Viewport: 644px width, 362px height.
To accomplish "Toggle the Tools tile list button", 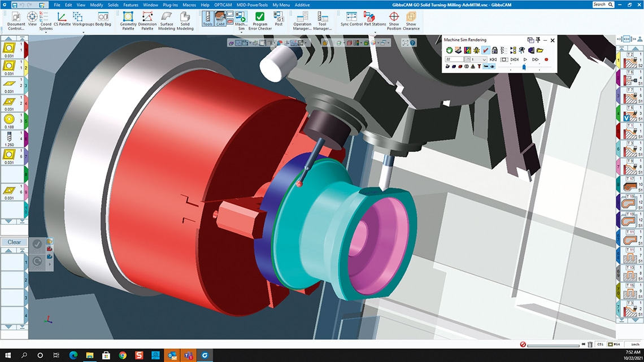I will [x=207, y=19].
